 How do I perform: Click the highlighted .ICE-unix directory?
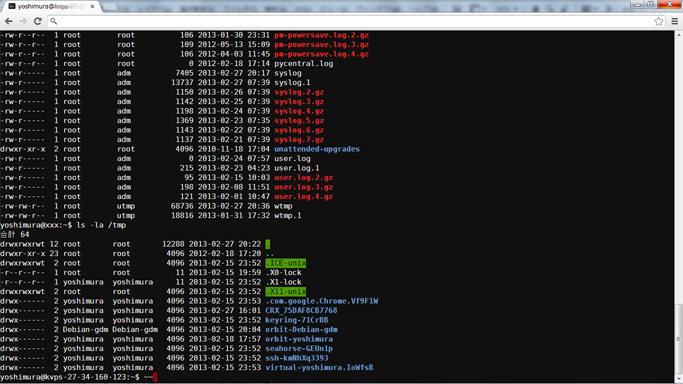tap(286, 263)
